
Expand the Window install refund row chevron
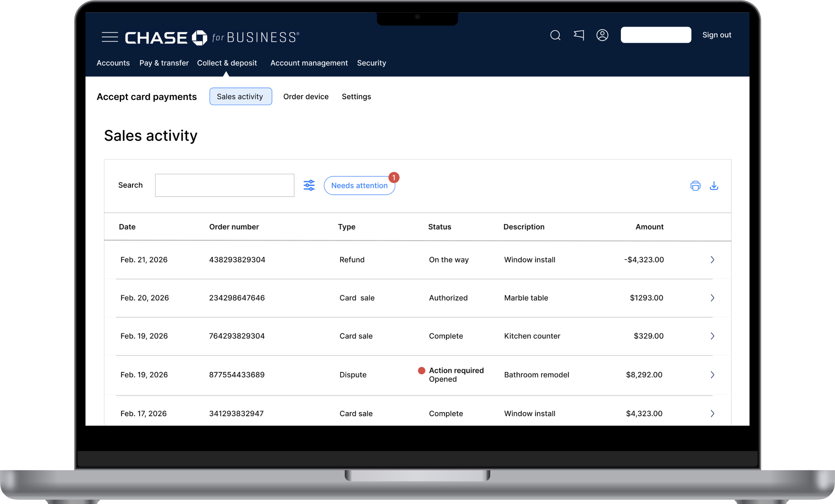(x=712, y=260)
